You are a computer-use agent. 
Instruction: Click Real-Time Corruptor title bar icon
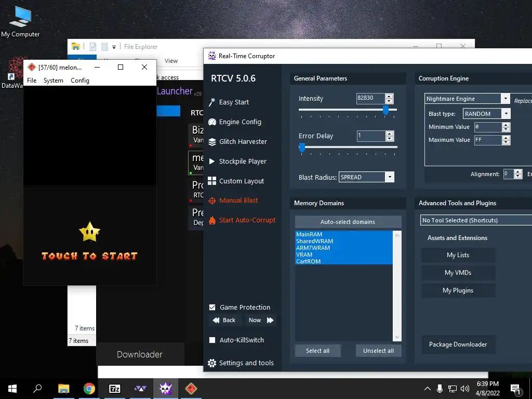click(212, 56)
